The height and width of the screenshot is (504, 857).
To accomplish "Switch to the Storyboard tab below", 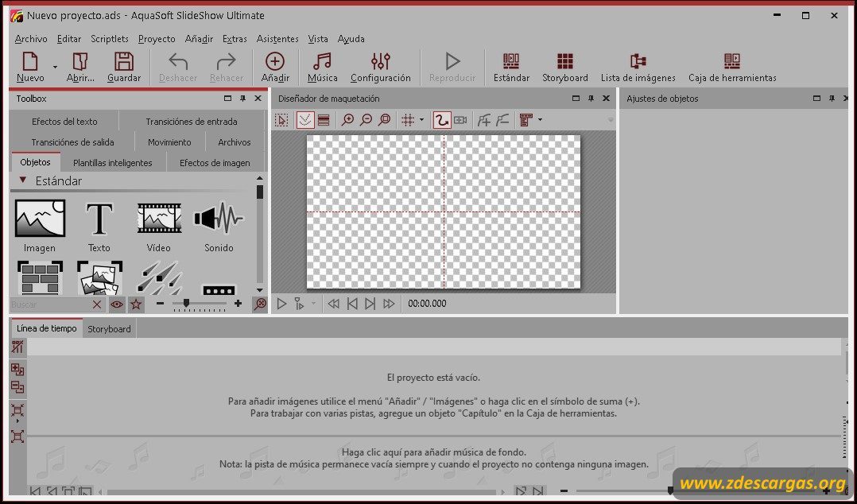I will coord(110,329).
